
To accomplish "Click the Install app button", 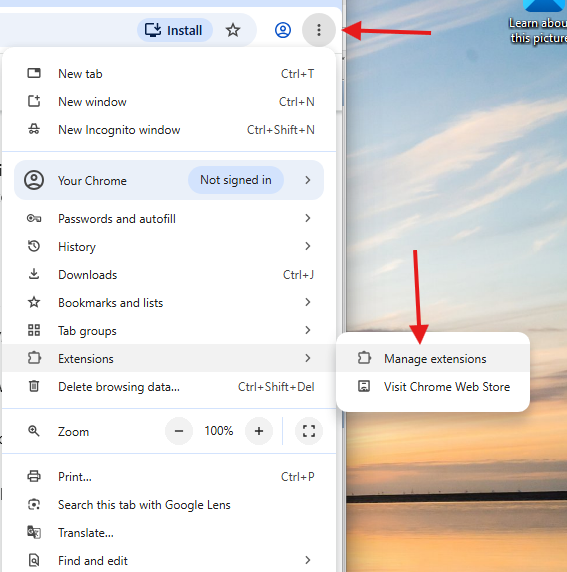I will (174, 30).
